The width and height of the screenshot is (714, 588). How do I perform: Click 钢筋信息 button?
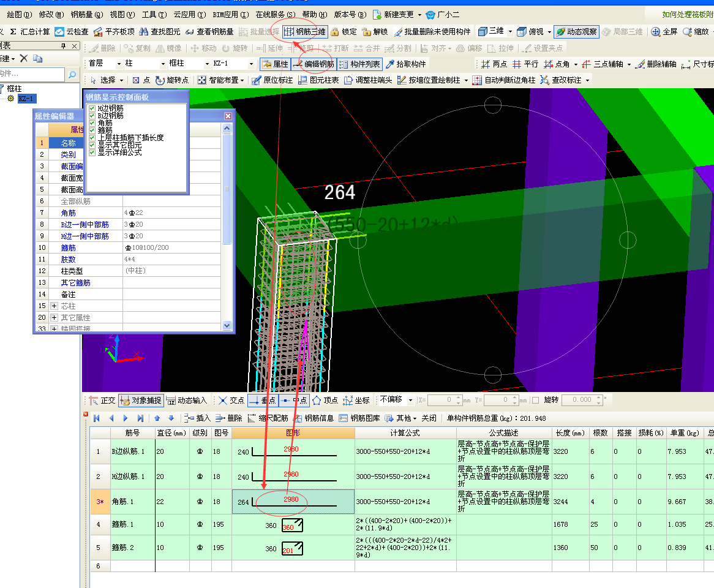(x=314, y=418)
